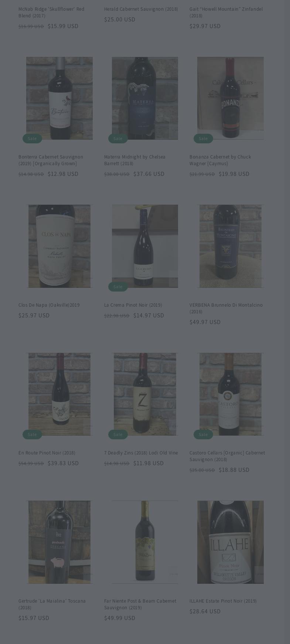Open ILLAHE Estate Pinot Noir (2019) title

[223, 601]
